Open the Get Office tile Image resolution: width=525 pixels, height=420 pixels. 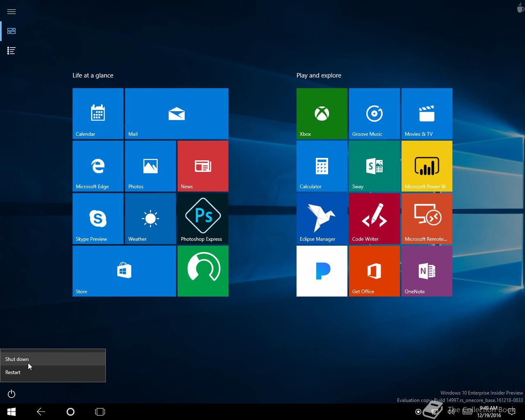point(374,271)
